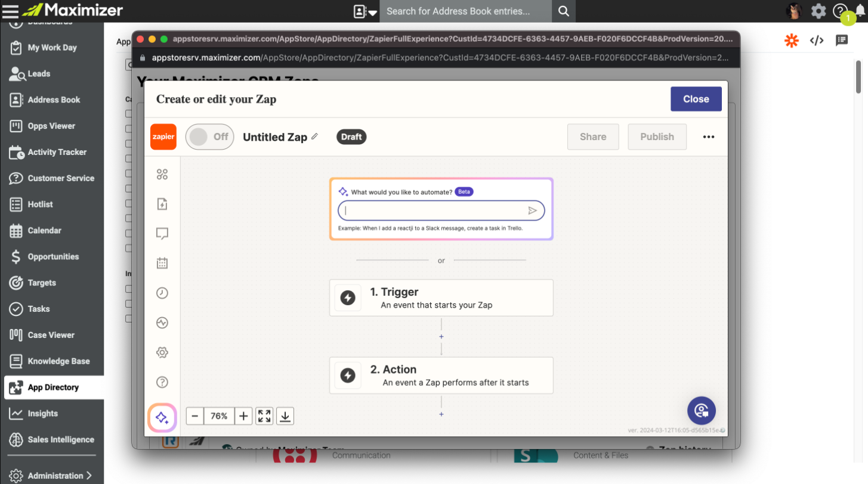Image resolution: width=868 pixels, height=484 pixels.
Task: Click the Untitled Zap name
Action: click(275, 137)
